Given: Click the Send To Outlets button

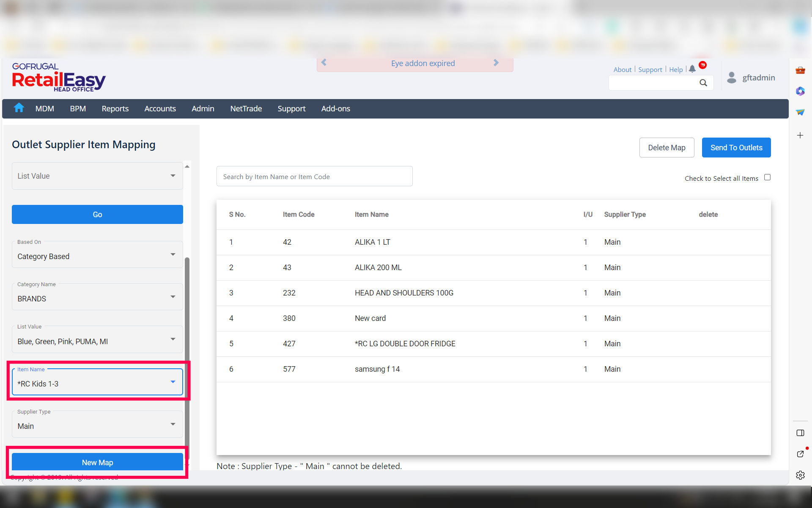Looking at the screenshot, I should click(736, 147).
